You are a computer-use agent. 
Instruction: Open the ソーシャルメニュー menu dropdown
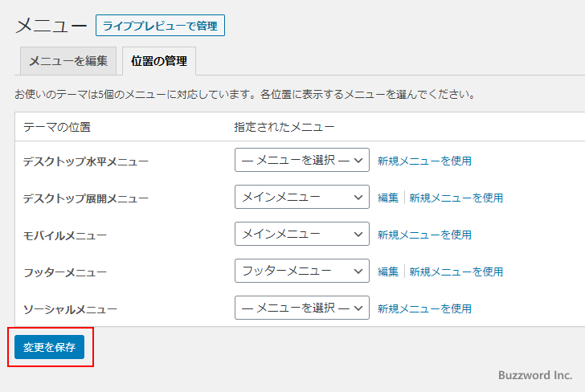pos(302,308)
